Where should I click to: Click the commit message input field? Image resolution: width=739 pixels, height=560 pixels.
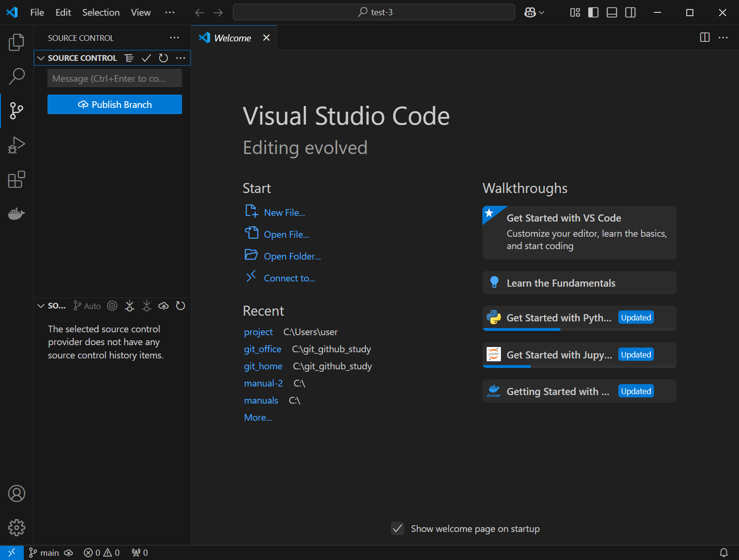(115, 78)
